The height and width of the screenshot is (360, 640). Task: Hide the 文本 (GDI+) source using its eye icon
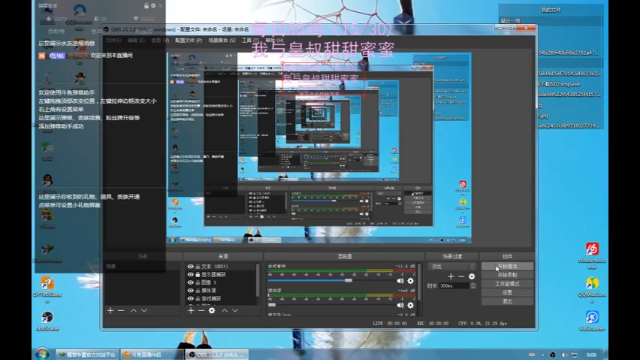[x=190, y=267]
